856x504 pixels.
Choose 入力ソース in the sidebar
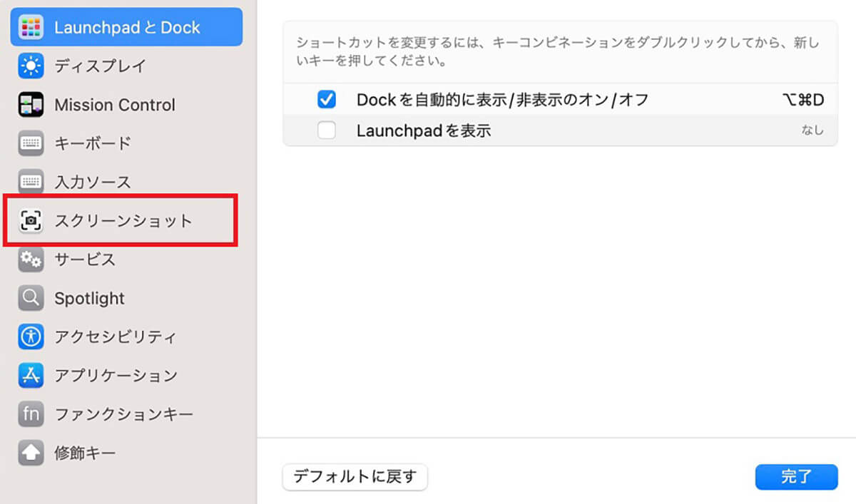(127, 182)
